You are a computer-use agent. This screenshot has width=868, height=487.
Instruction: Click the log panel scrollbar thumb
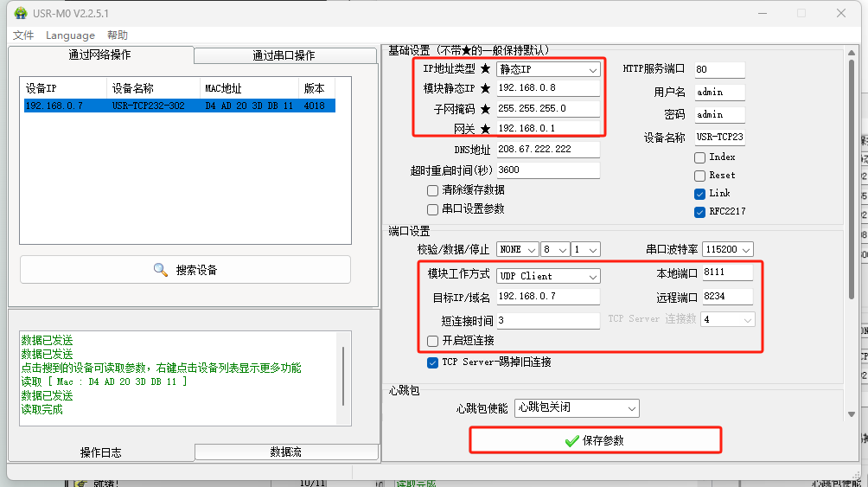(343, 376)
